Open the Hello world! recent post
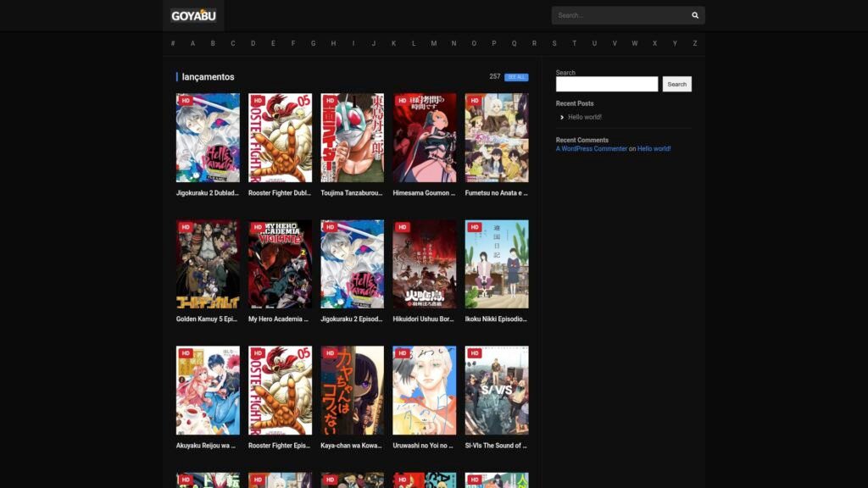The image size is (868, 488). [x=584, y=117]
